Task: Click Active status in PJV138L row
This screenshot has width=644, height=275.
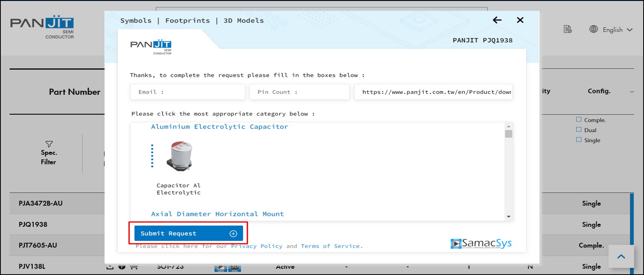Action: (x=285, y=267)
